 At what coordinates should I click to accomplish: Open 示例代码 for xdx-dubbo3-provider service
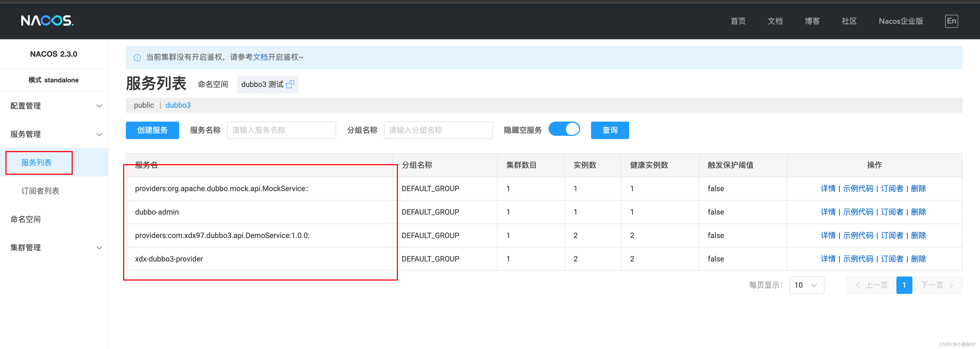[x=858, y=259]
